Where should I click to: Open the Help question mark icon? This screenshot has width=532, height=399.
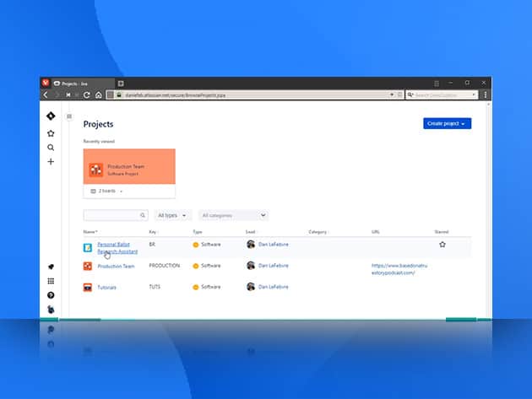coord(51,295)
